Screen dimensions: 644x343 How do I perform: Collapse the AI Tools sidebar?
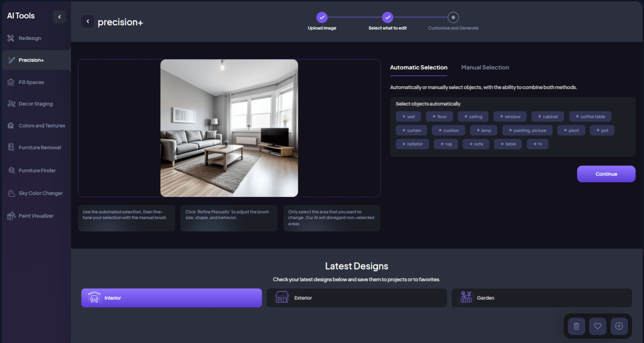[x=59, y=17]
